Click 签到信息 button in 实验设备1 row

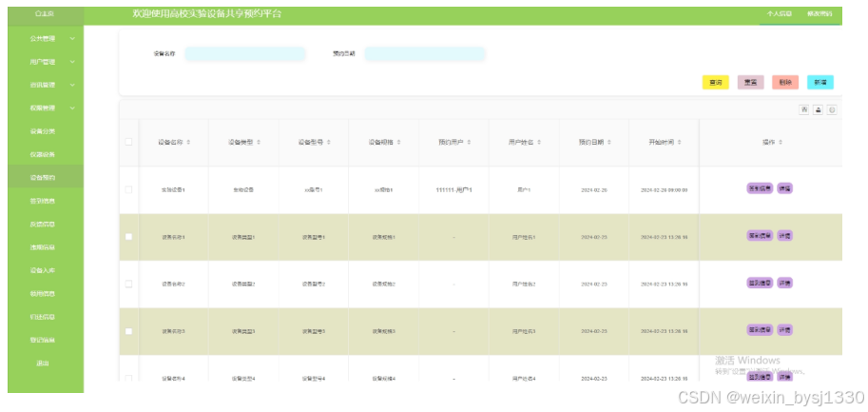pyautogui.click(x=760, y=188)
